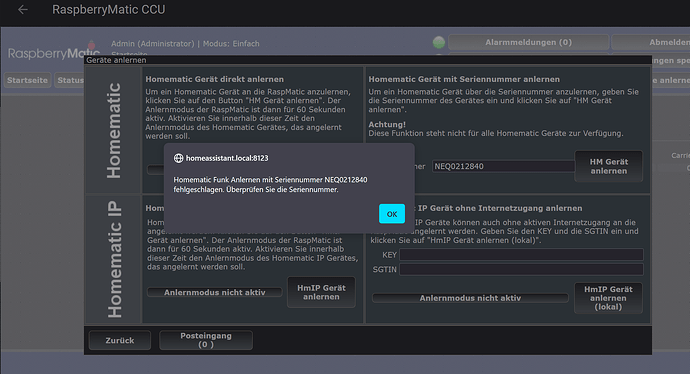Click the Admin (Administrator) text
This screenshot has height=374, width=690.
pyautogui.click(x=152, y=44)
